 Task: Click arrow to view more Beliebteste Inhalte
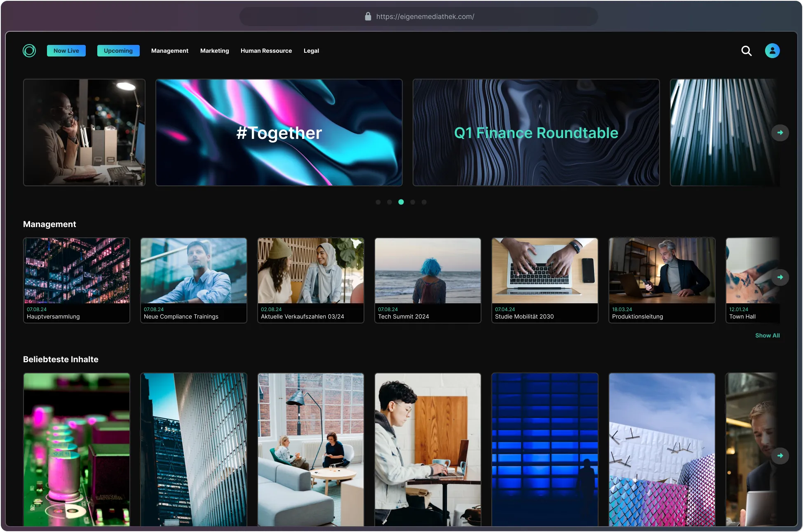(780, 456)
